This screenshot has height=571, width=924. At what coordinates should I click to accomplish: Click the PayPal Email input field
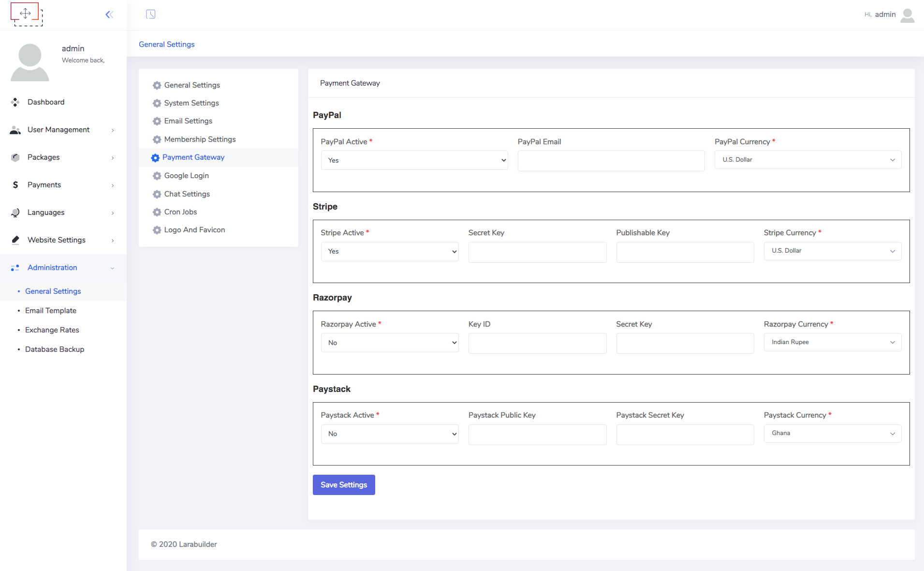coord(611,161)
